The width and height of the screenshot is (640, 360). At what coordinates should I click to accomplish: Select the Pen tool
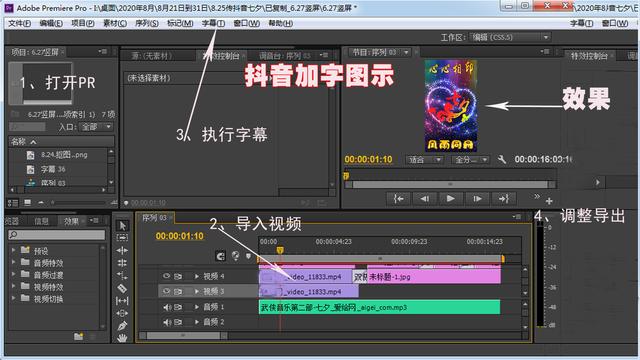tap(122, 326)
